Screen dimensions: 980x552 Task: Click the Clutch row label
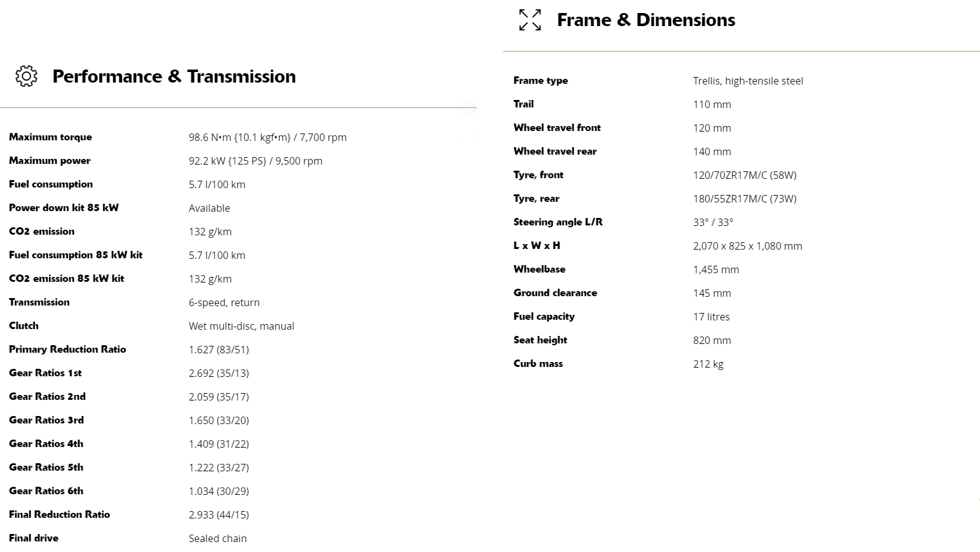point(24,326)
